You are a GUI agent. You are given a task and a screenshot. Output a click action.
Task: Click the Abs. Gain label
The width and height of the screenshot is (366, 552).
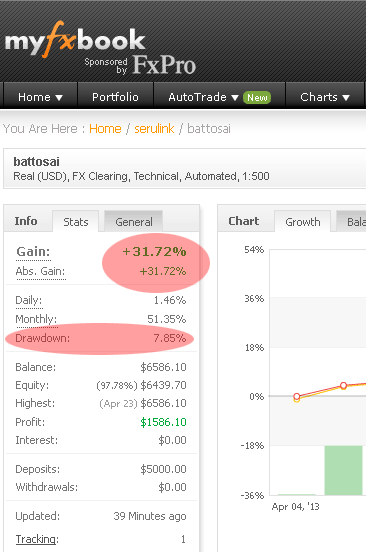pyautogui.click(x=40, y=271)
